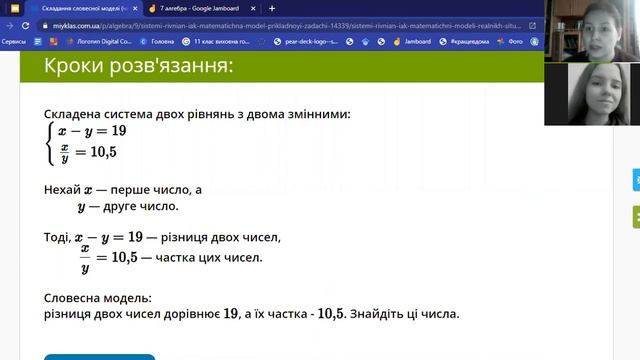The height and width of the screenshot is (360, 640).
Task: Click the miyklas.com.ua address bar
Action: [x=287, y=26]
